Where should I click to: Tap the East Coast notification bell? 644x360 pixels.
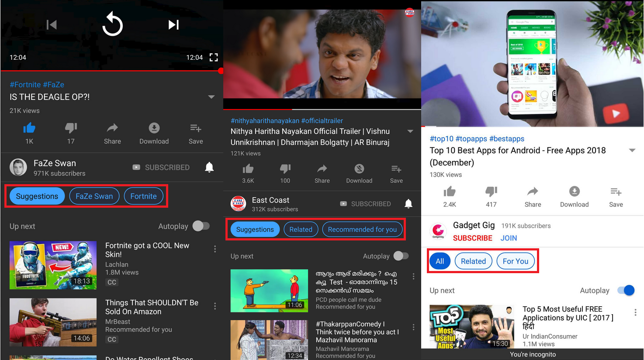click(409, 204)
